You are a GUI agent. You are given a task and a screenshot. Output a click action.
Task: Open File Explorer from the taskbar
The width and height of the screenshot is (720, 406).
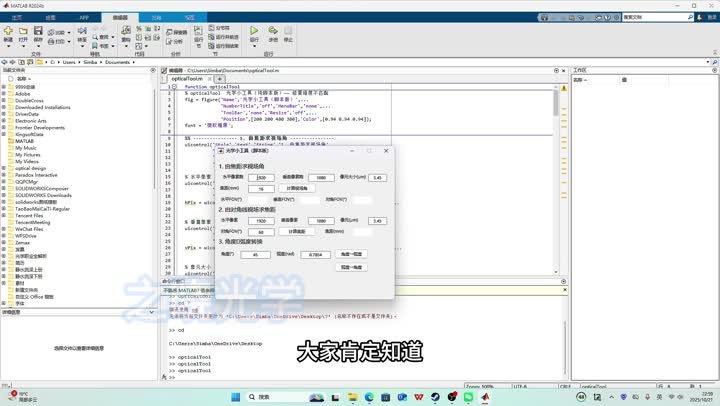coord(352,397)
